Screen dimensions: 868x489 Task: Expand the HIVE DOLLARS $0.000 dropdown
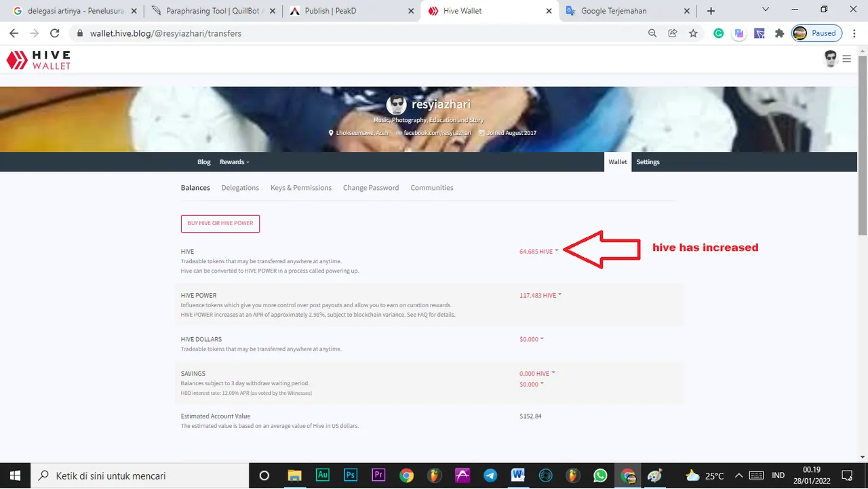532,339
